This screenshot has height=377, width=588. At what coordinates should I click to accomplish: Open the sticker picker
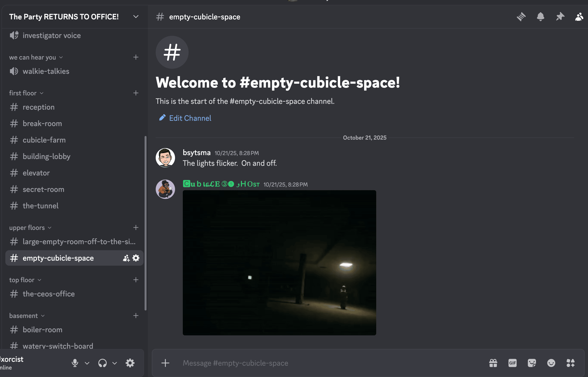tap(532, 363)
